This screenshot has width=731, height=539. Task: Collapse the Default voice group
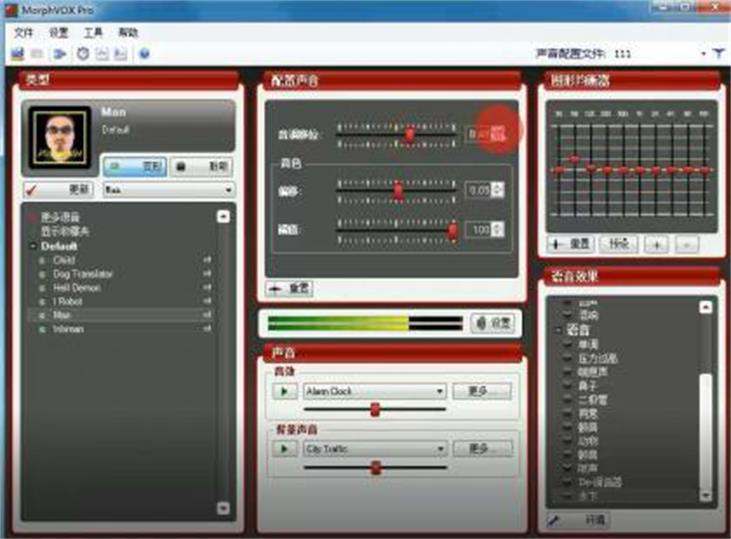[33, 246]
